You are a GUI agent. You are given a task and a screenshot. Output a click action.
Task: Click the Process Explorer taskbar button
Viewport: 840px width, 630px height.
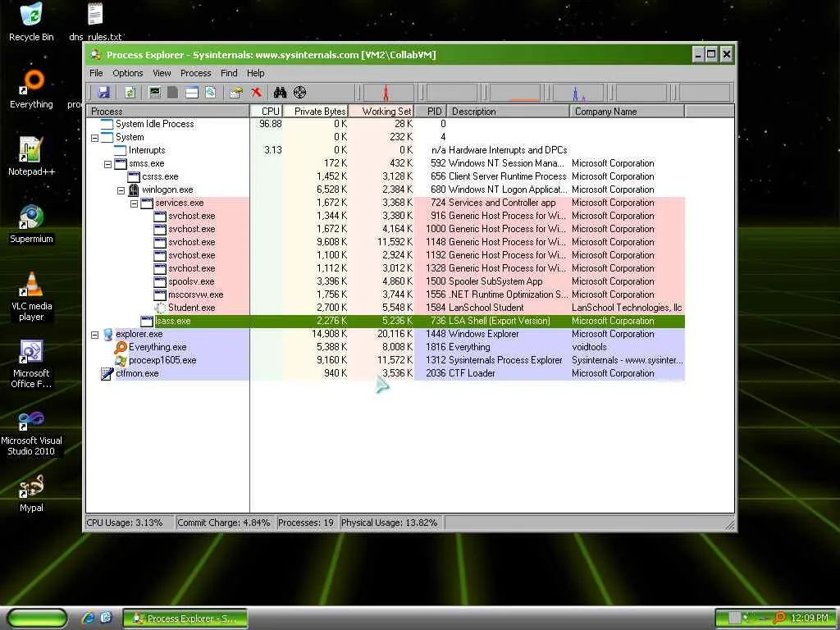click(185, 619)
